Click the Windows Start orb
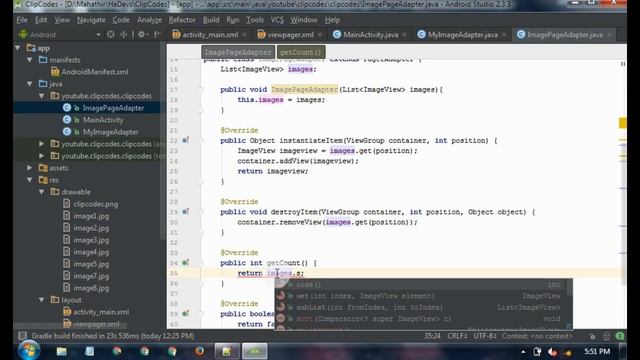The image size is (640, 360). (29, 351)
